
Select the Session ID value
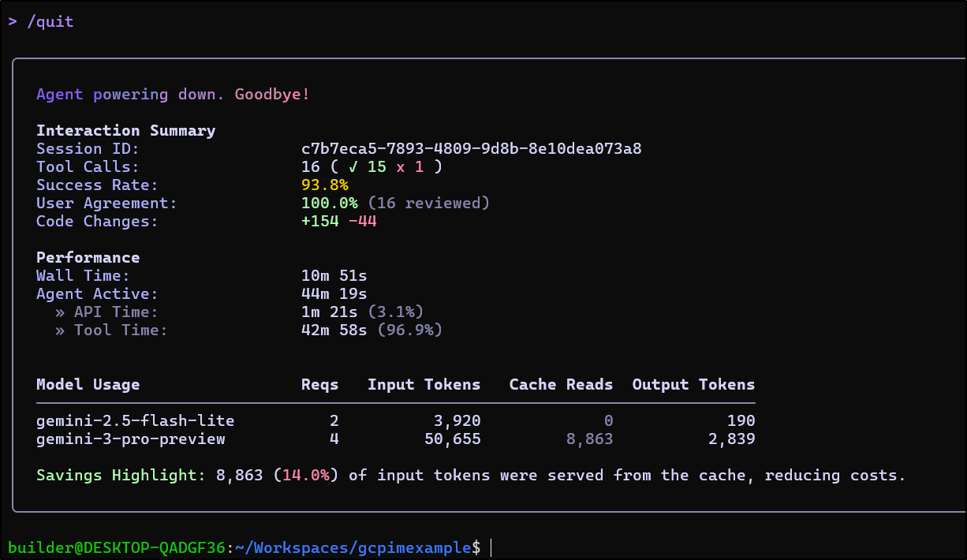point(471,149)
